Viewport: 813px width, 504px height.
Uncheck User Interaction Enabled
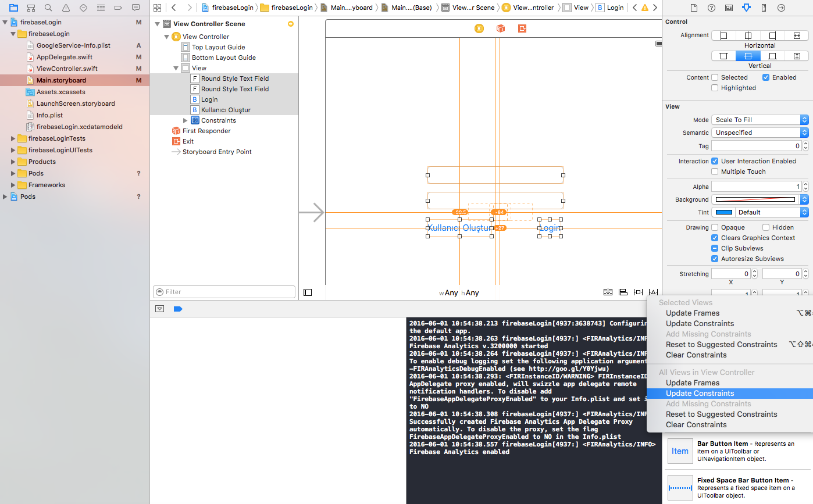715,161
